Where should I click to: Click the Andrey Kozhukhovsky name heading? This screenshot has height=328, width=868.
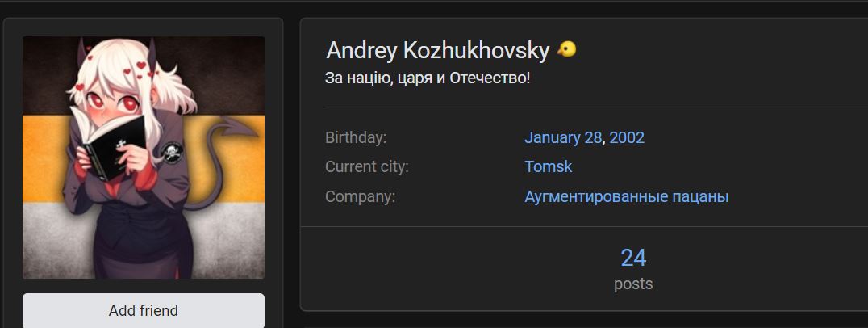click(x=437, y=50)
